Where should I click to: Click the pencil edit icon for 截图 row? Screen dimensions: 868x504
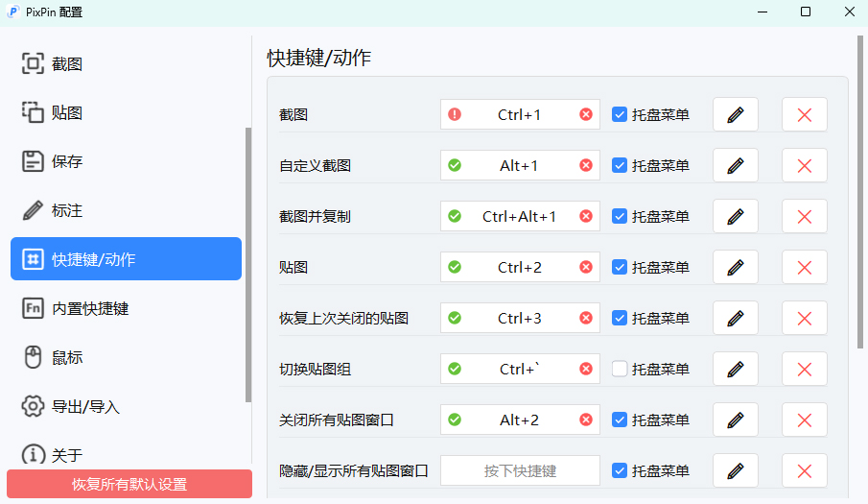point(736,114)
